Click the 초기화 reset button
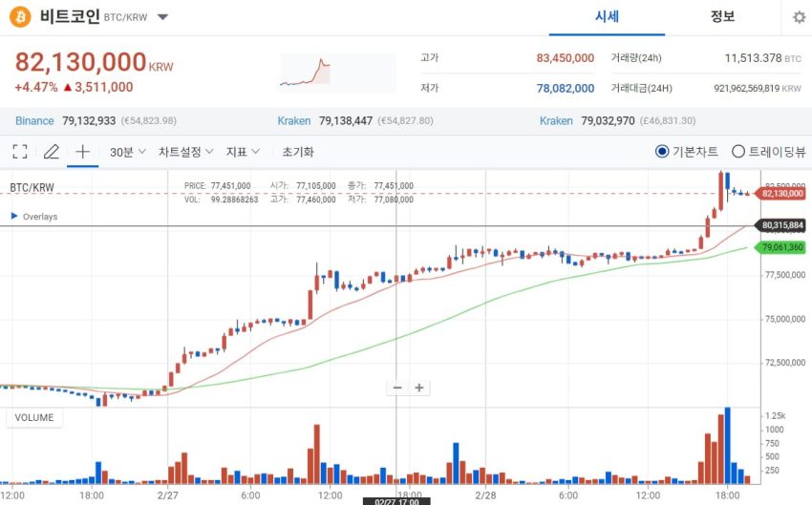 pos(298,152)
